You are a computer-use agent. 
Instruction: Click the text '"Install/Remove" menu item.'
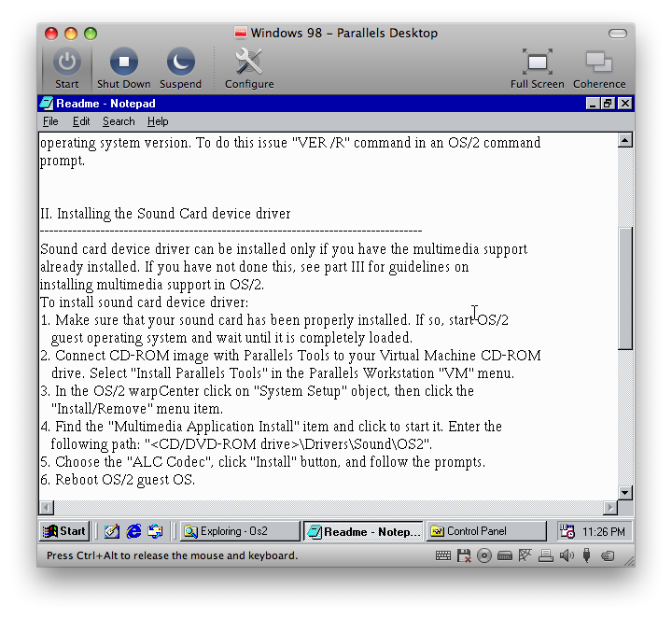136,409
